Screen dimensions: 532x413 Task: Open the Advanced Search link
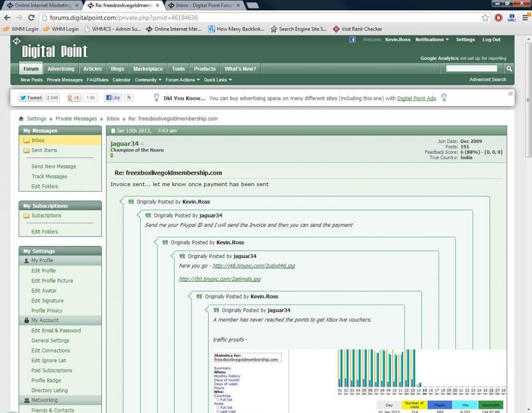(488, 79)
